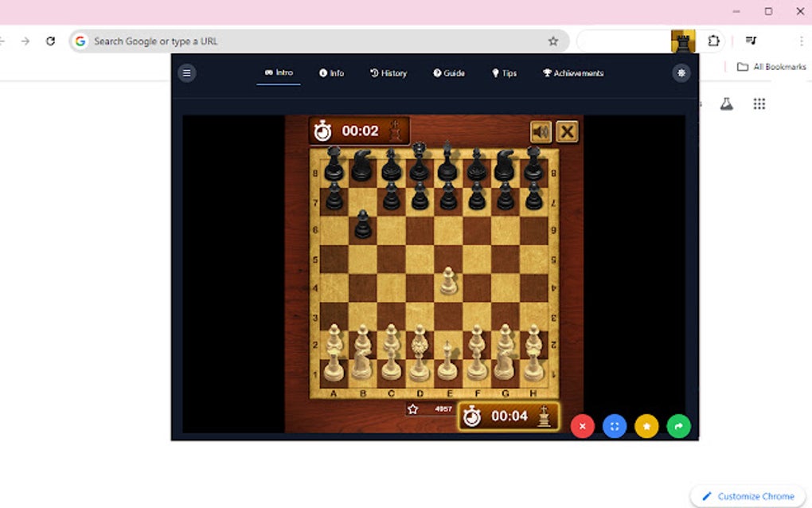Open the settings gear on the panel
The width and height of the screenshot is (812, 508).
click(x=681, y=72)
